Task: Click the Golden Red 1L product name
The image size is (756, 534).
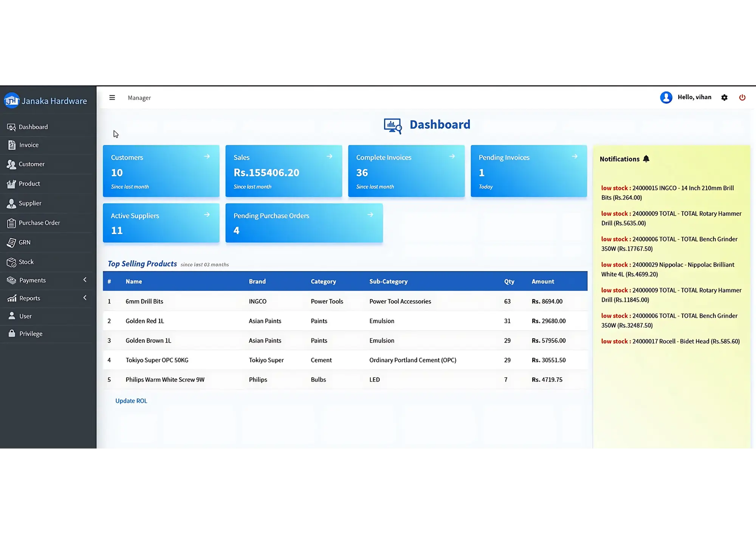Action: coord(145,321)
